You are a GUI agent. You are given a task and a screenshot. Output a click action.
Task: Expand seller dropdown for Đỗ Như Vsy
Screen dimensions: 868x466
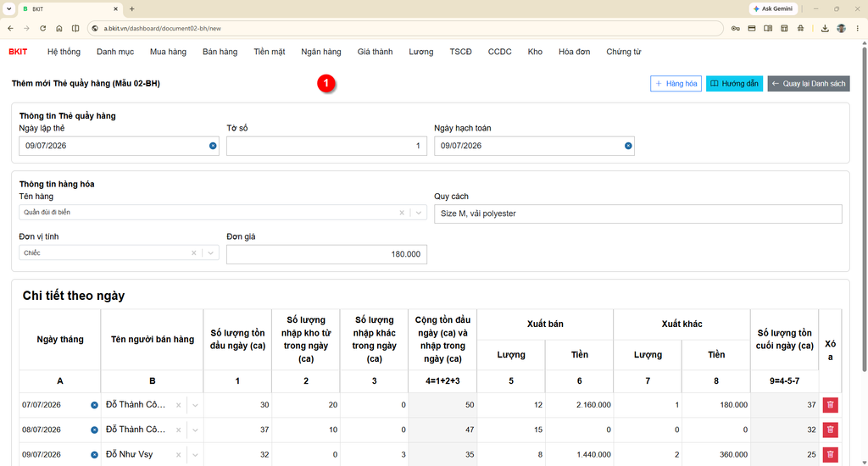(195, 455)
